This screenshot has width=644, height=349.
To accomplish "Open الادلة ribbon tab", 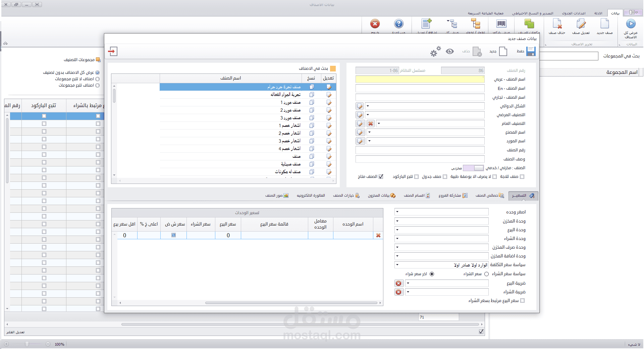I will [598, 13].
